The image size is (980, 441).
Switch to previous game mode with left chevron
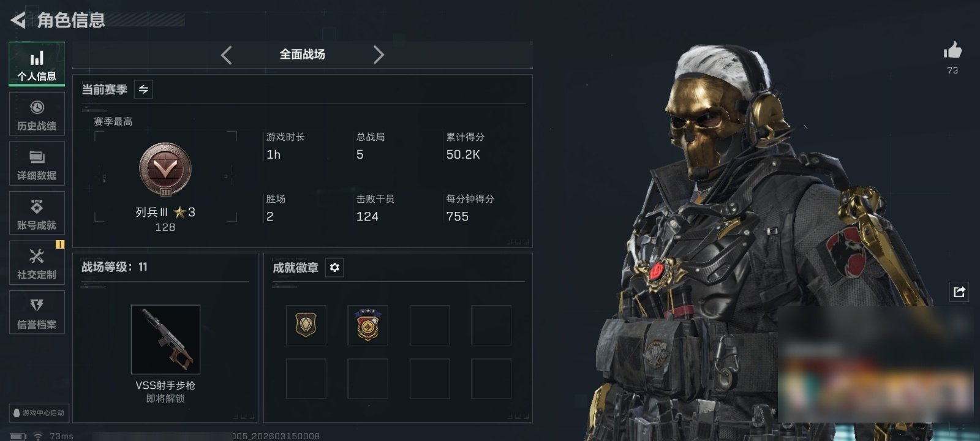[227, 55]
